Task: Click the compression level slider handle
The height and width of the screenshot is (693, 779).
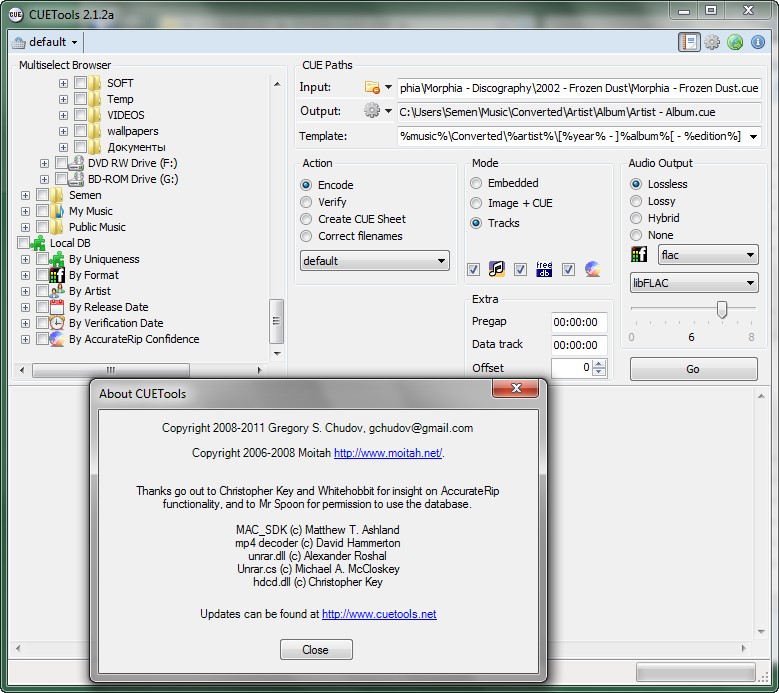Action: click(722, 311)
